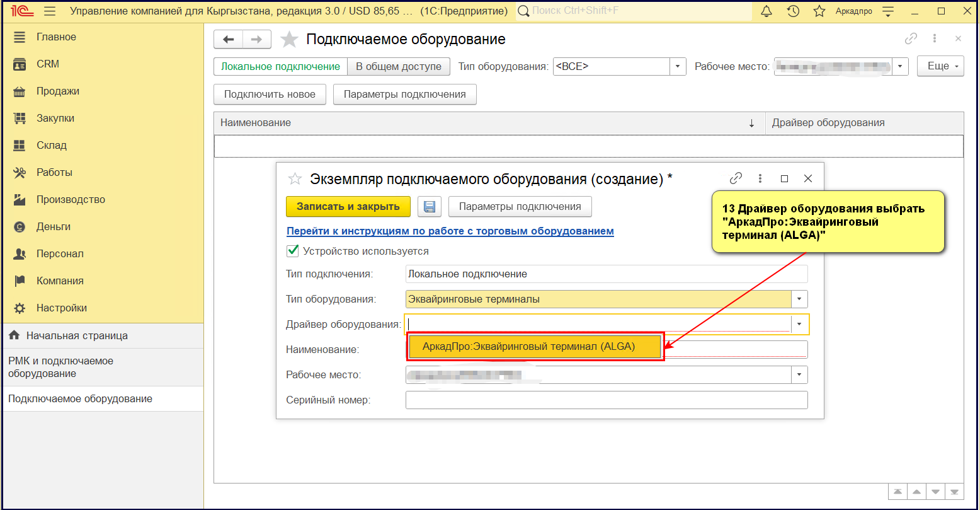This screenshot has width=980, height=510.
Task: Add Подключаемое оборудование page to favorites star
Action: (x=289, y=39)
